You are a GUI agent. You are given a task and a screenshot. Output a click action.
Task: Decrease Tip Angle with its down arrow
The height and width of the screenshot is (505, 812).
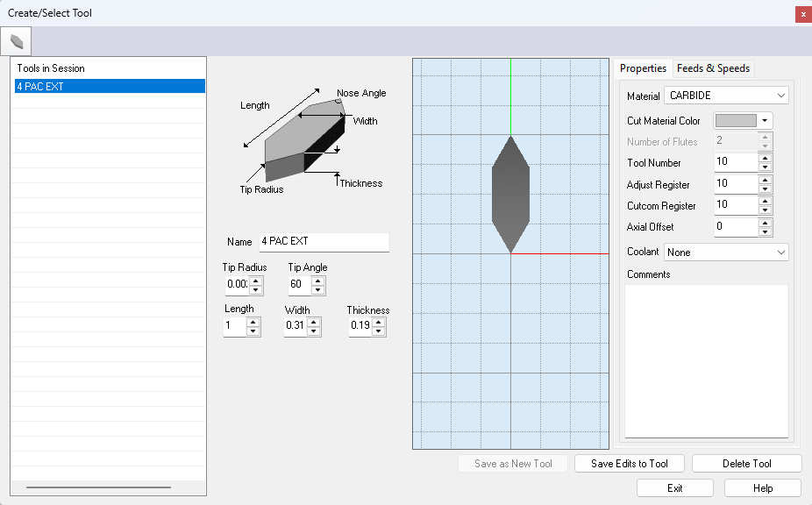[x=318, y=288]
